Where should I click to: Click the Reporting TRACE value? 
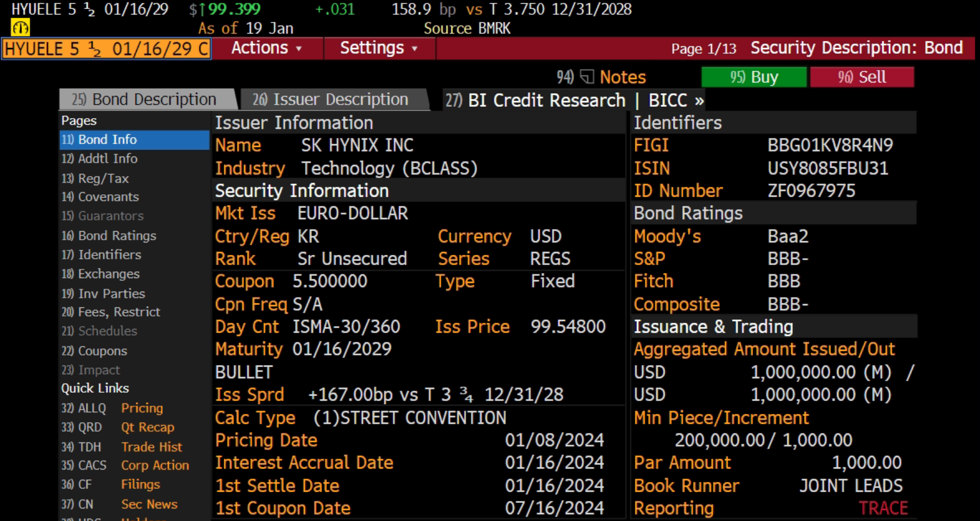pyautogui.click(x=883, y=509)
